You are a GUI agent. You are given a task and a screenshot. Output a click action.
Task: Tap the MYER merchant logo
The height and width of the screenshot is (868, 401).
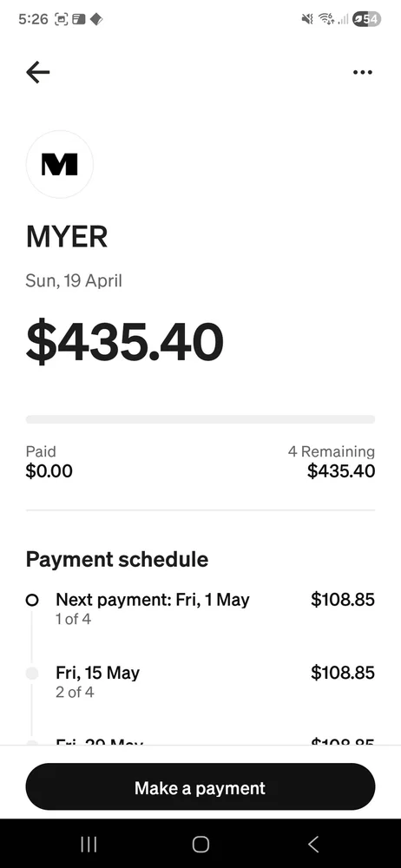pos(60,164)
